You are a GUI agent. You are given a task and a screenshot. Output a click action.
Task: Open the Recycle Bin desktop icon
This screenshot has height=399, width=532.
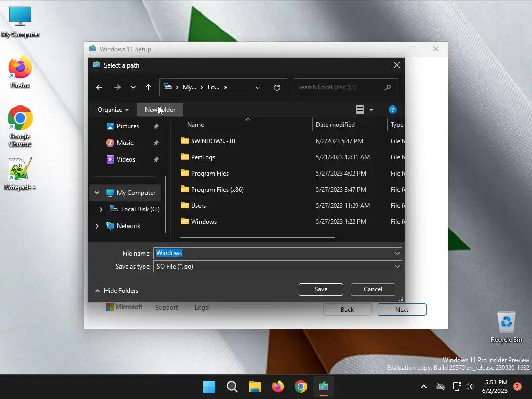click(506, 327)
